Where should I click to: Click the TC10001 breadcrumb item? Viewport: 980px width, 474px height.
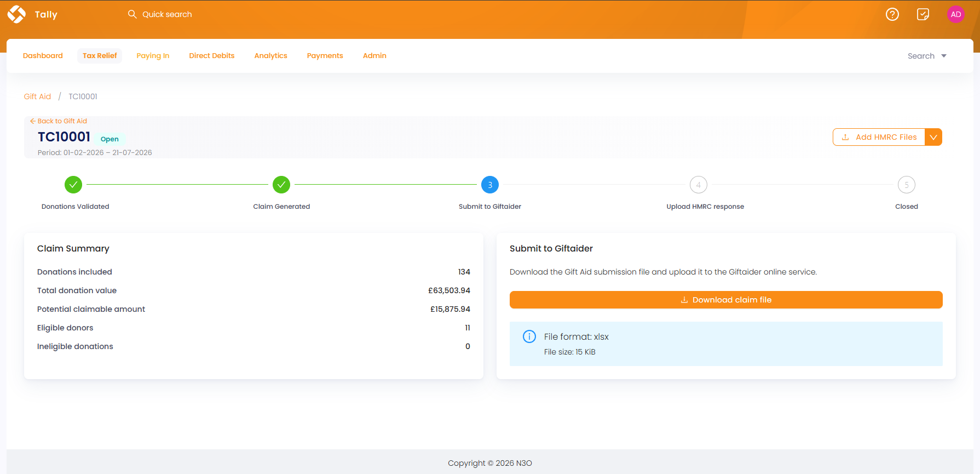[x=83, y=96]
